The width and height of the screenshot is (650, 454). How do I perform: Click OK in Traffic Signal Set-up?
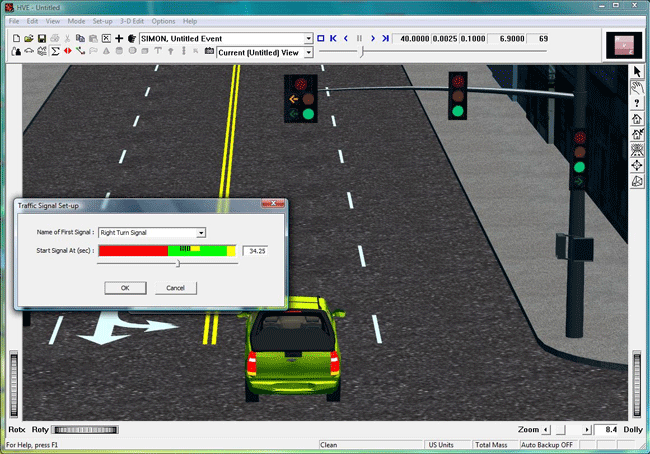click(x=125, y=288)
